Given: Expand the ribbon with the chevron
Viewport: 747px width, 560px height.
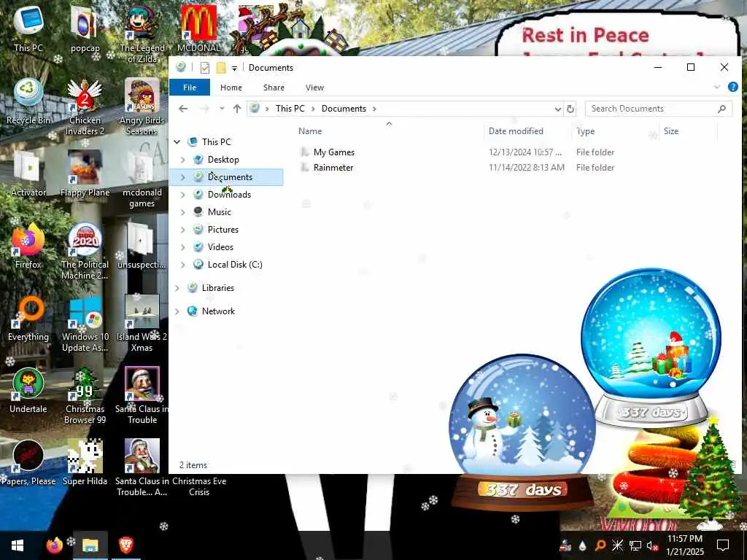Looking at the screenshot, I should point(717,87).
